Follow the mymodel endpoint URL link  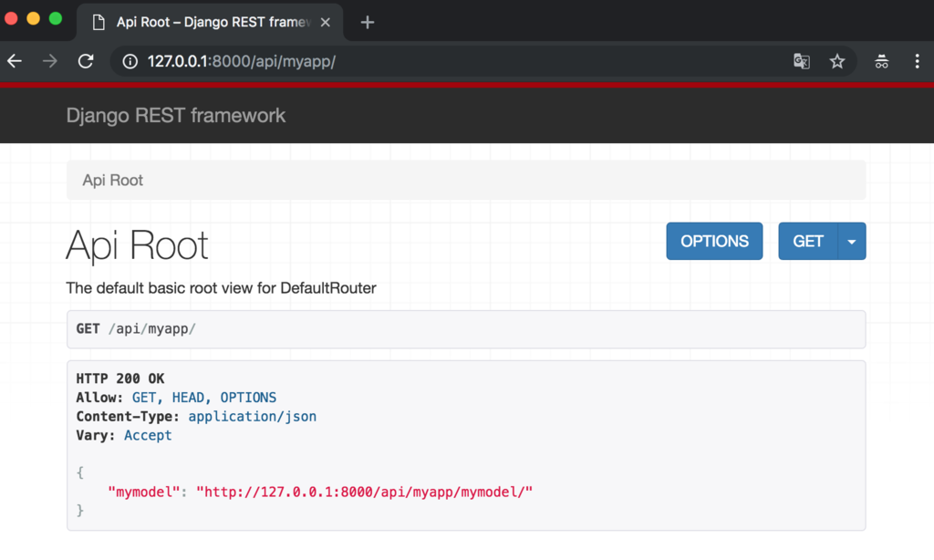[365, 493]
